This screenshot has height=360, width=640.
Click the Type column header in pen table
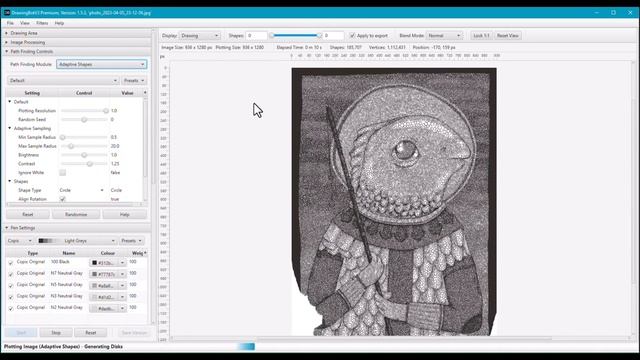coord(33,253)
